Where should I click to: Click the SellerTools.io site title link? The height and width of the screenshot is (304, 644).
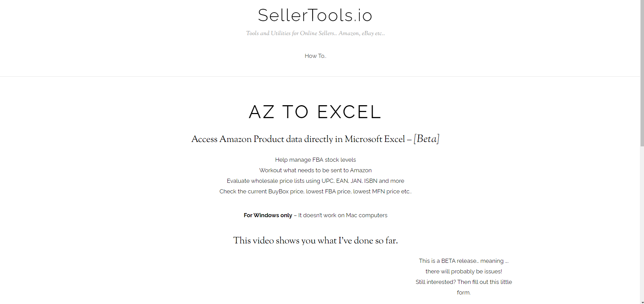pos(315,15)
